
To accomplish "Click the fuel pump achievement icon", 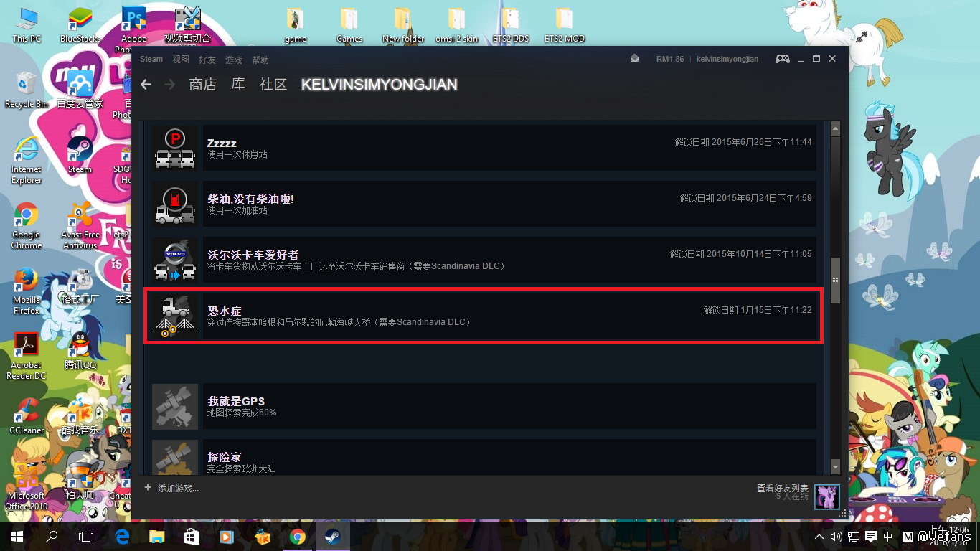I will coord(175,204).
